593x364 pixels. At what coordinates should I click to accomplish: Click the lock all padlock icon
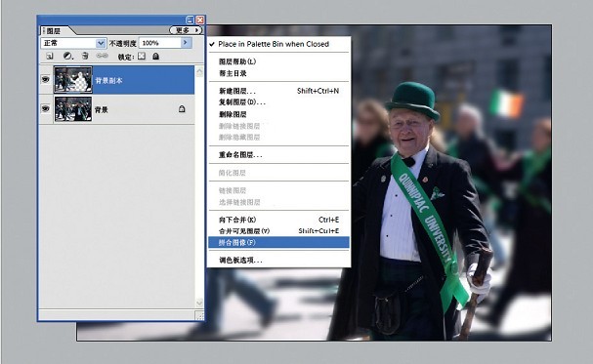coord(155,57)
